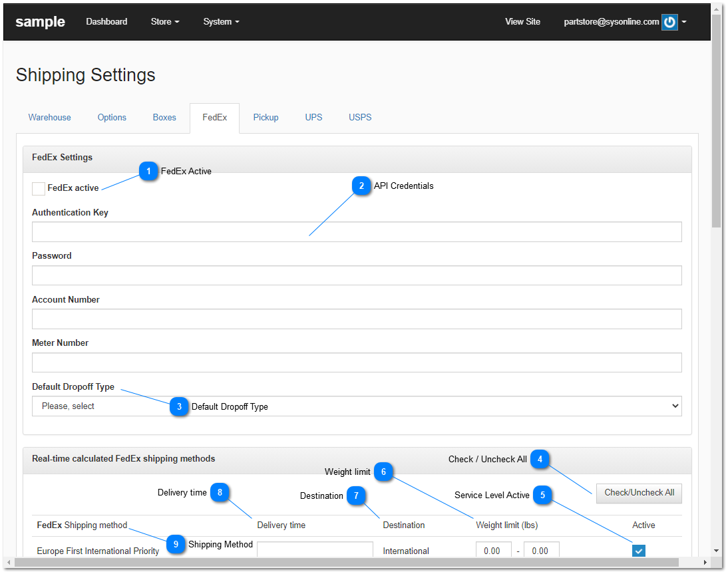This screenshot has width=728, height=574.
Task: Click the "FedEx Shipping method" column header
Action: pos(82,525)
